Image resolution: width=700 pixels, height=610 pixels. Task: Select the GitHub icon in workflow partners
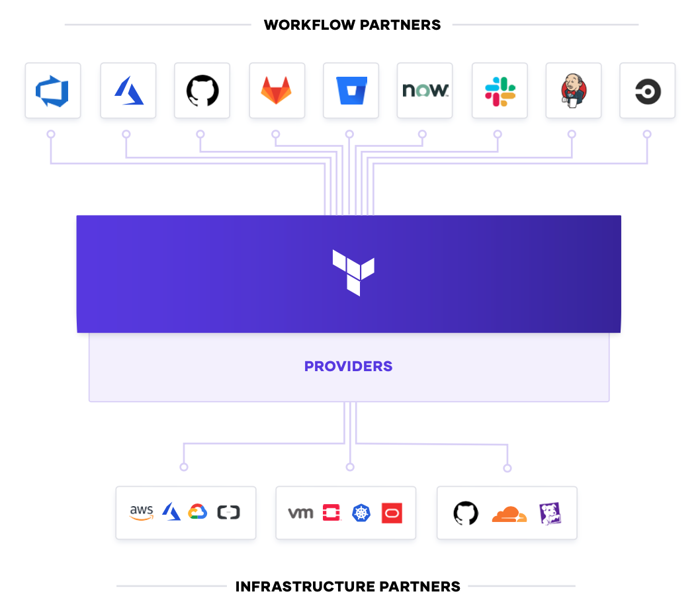tap(202, 91)
